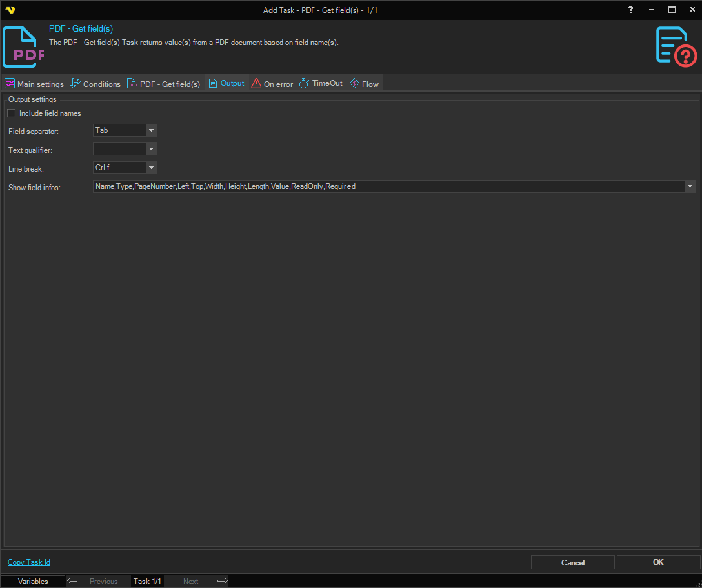Click the question mark help button in title bar
The height and width of the screenshot is (588, 702).
point(630,10)
